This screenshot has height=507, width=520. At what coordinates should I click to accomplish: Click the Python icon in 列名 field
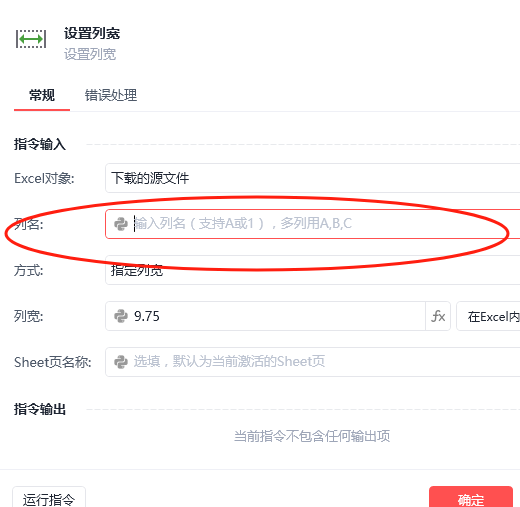(x=121, y=224)
